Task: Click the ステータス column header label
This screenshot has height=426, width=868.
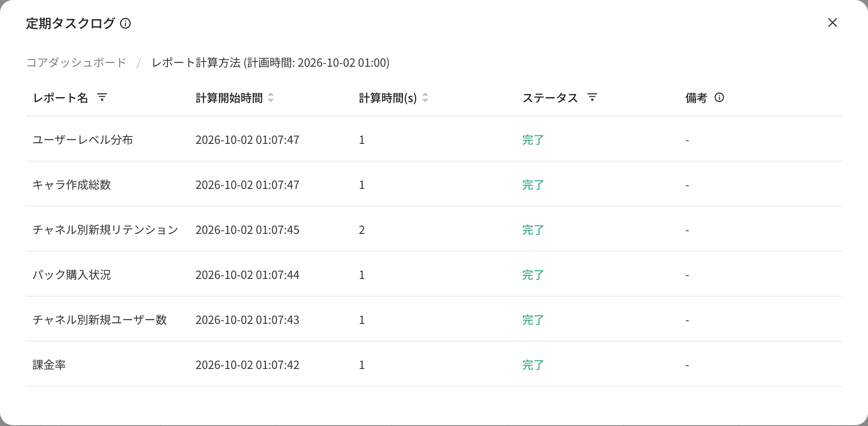Action: pyautogui.click(x=550, y=98)
